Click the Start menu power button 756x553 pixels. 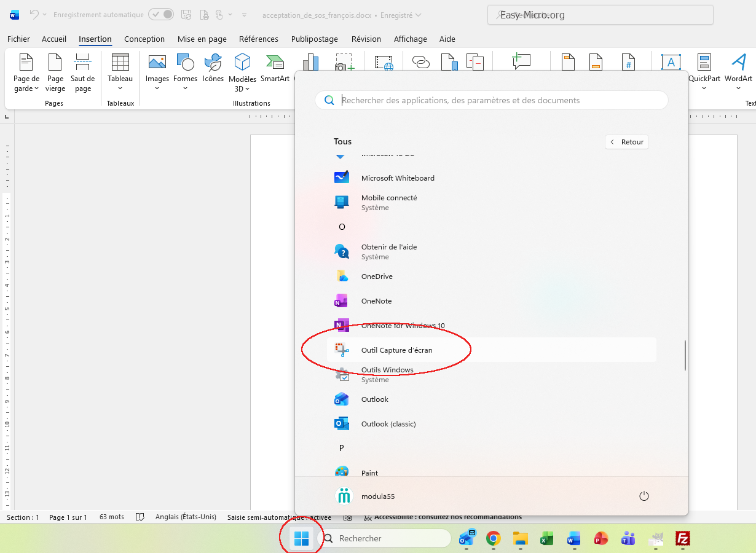(644, 496)
